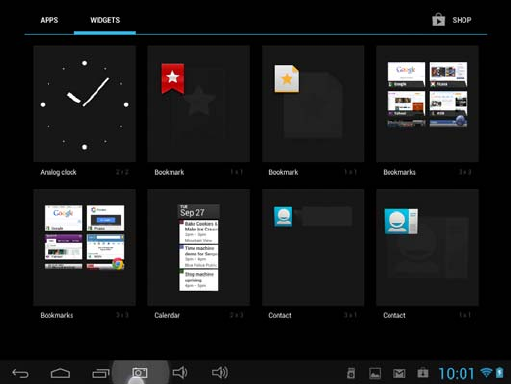Pick the red ribbon Bookmark widget icon
Screen dimensions: 511x384
[x=173, y=79]
